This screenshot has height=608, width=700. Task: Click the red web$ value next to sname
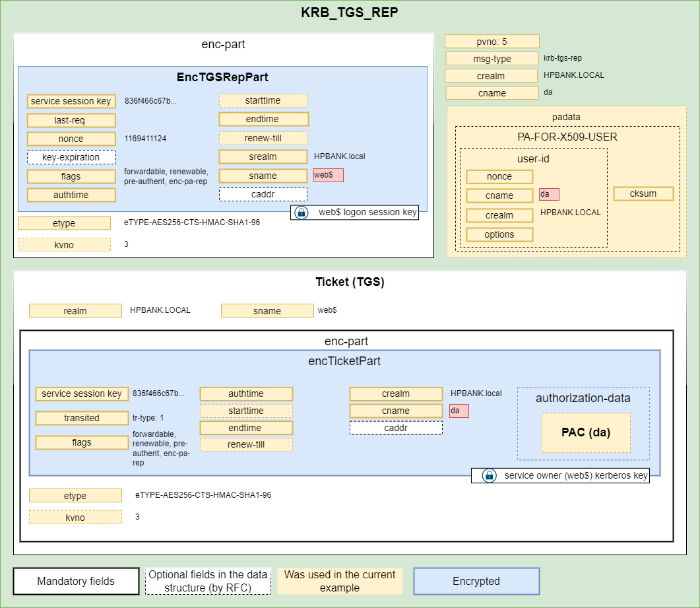pos(328,175)
